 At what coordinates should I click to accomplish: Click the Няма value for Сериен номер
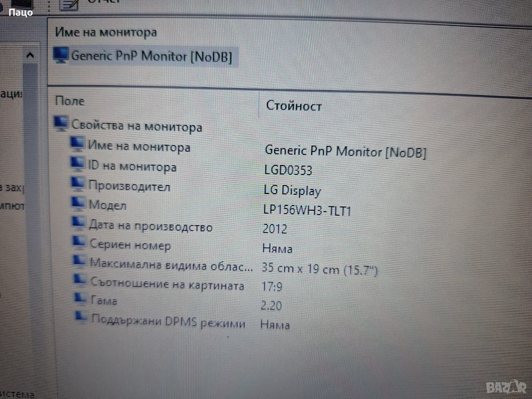tap(277, 249)
